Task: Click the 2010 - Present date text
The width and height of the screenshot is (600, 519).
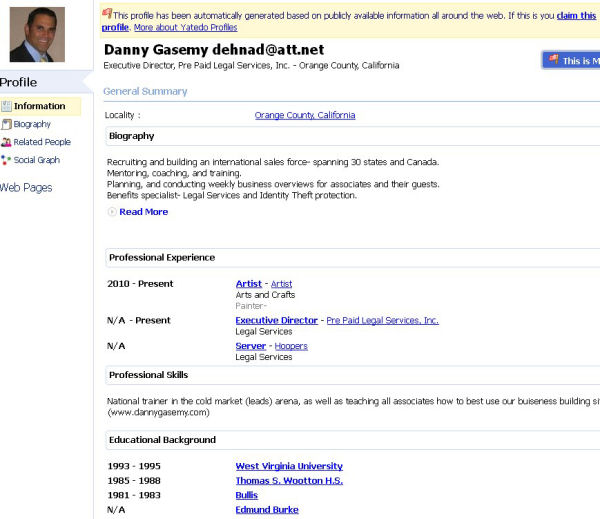Action: tap(140, 284)
